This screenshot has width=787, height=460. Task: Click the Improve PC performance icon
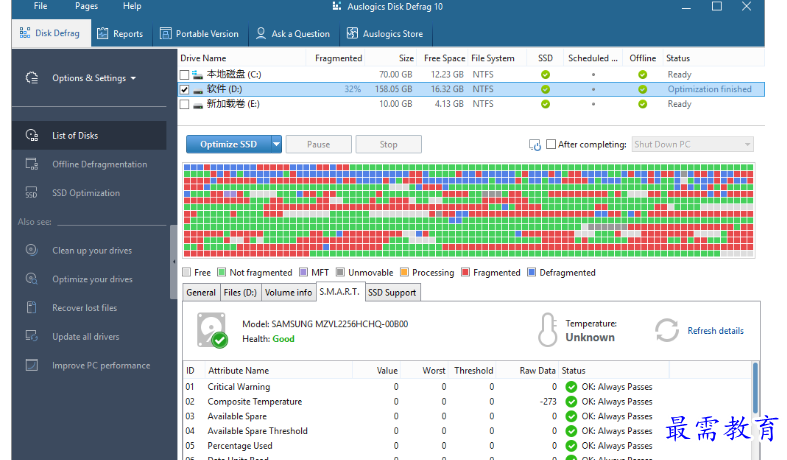point(32,365)
